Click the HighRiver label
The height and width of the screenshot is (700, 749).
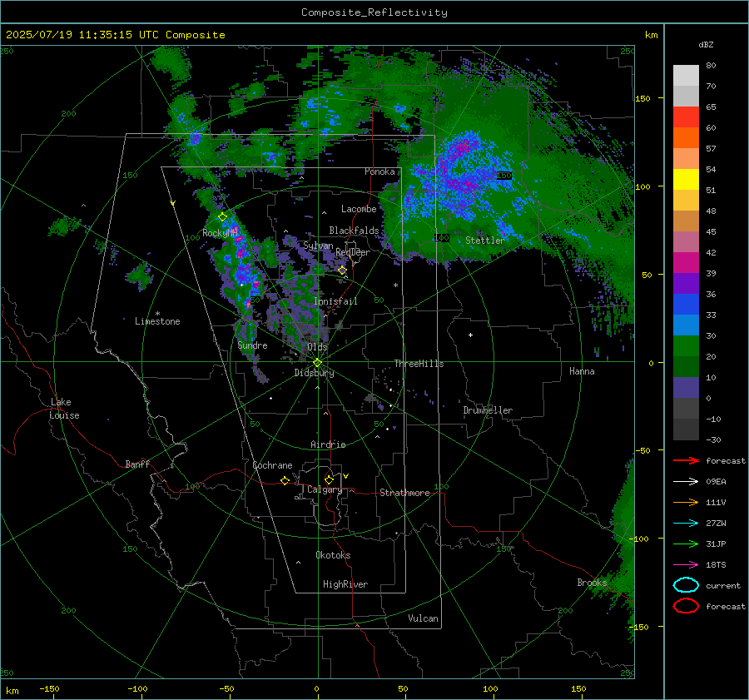(x=345, y=584)
